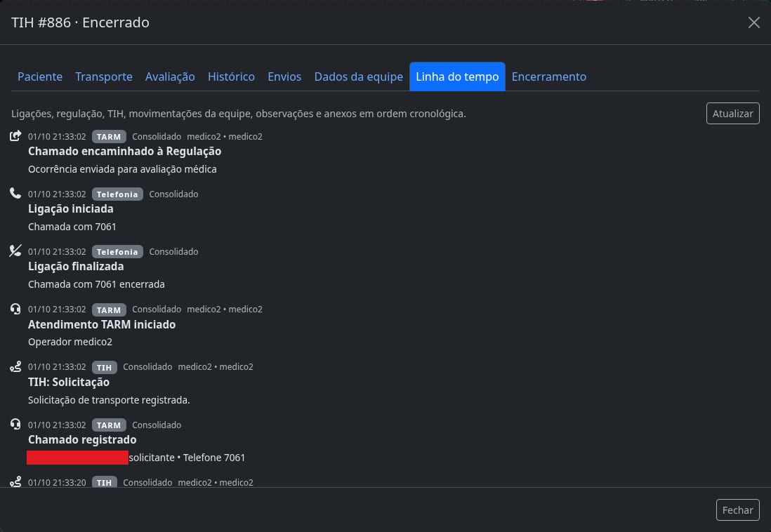Click the text Ocorrência enviada para avaliação médica

[x=122, y=169]
